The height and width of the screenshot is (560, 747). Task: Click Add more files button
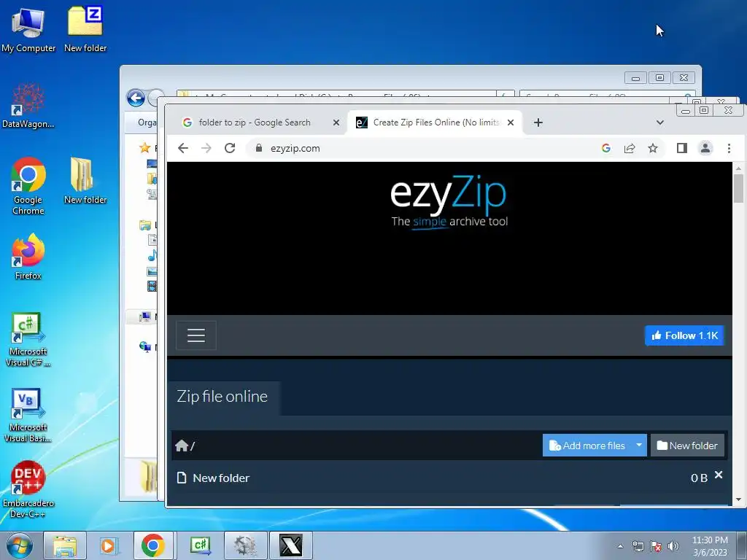click(x=587, y=446)
